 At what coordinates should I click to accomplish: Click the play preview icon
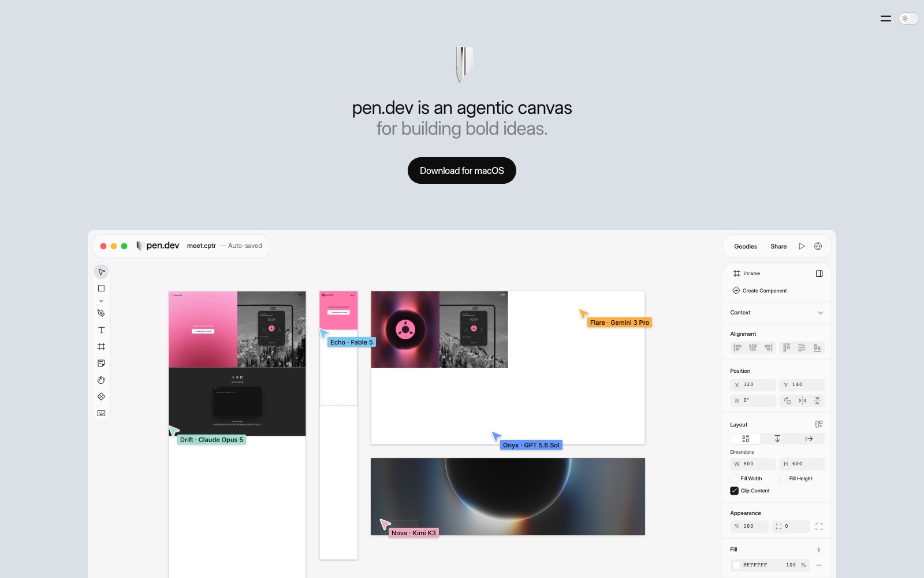pos(802,246)
